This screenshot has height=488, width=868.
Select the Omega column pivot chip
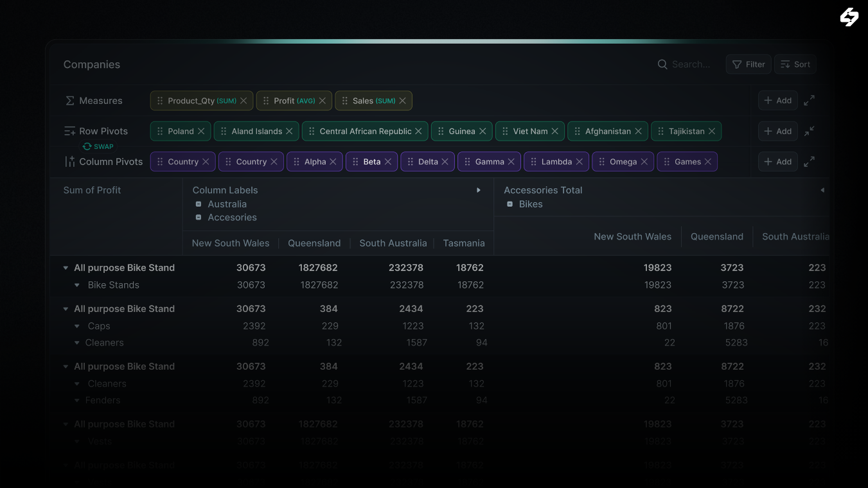click(623, 162)
